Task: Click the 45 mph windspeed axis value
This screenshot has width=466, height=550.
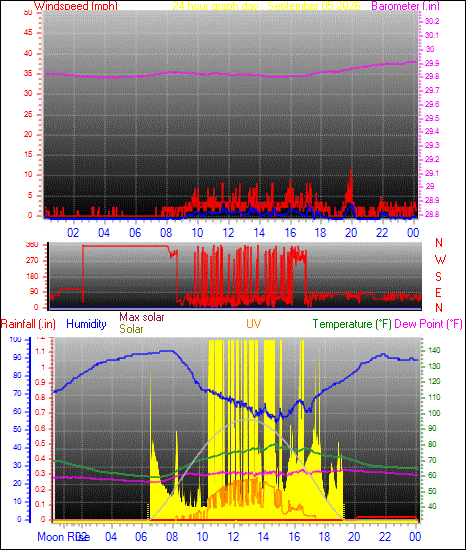Action: (28, 33)
